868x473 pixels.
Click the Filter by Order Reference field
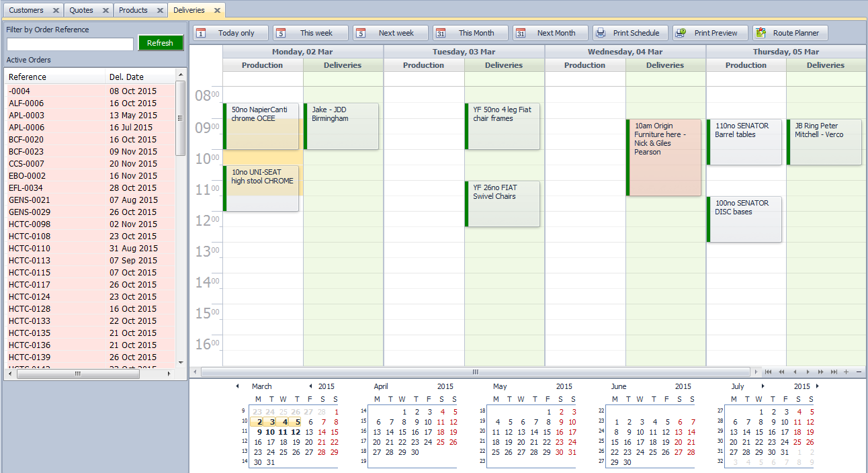70,44
